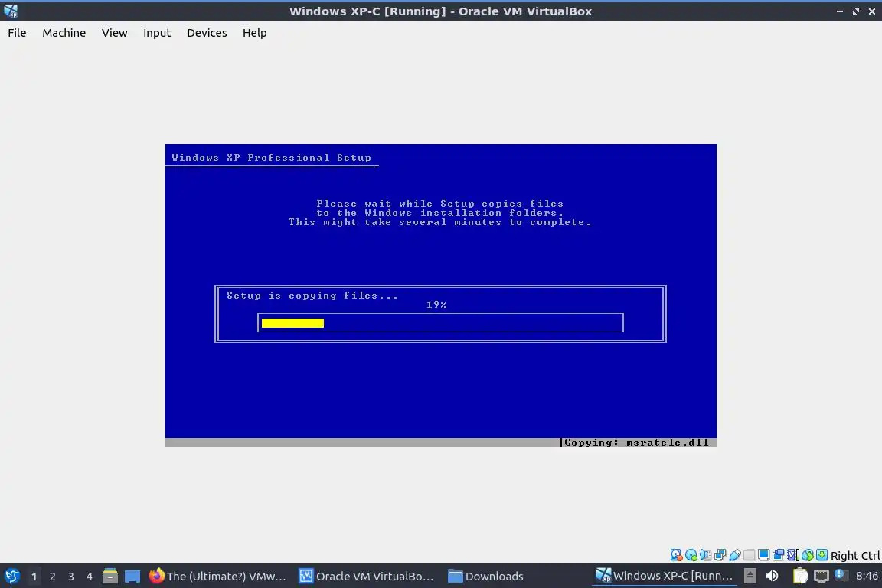Image resolution: width=882 pixels, height=588 pixels.
Task: Click the show desktop icon in taskbar
Action: click(x=132, y=577)
